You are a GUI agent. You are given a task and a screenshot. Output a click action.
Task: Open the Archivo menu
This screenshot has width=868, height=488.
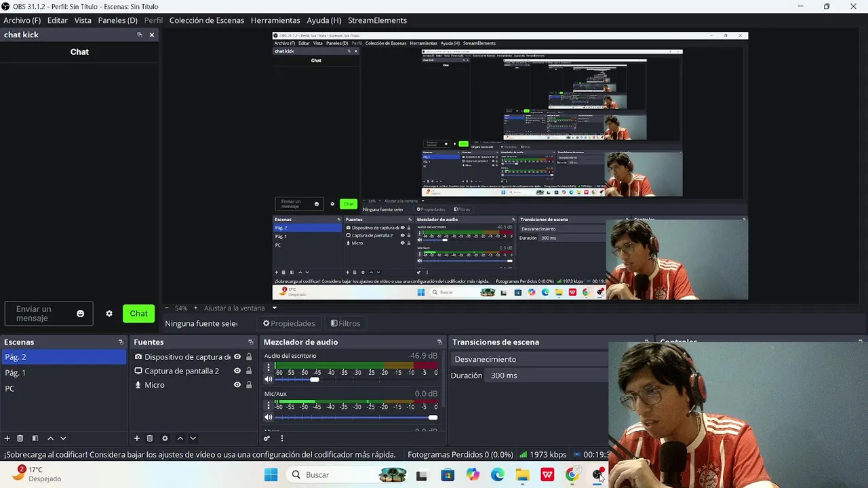tap(22, 20)
